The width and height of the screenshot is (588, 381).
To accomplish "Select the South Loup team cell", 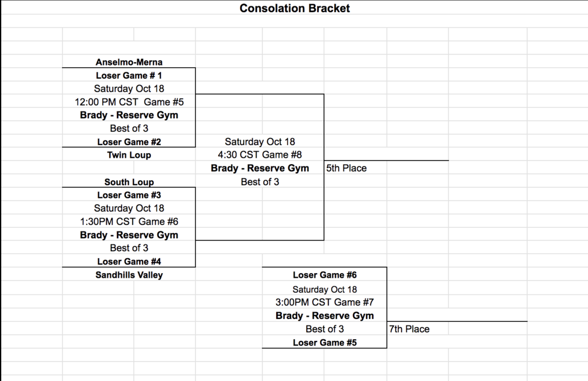I will click(129, 182).
